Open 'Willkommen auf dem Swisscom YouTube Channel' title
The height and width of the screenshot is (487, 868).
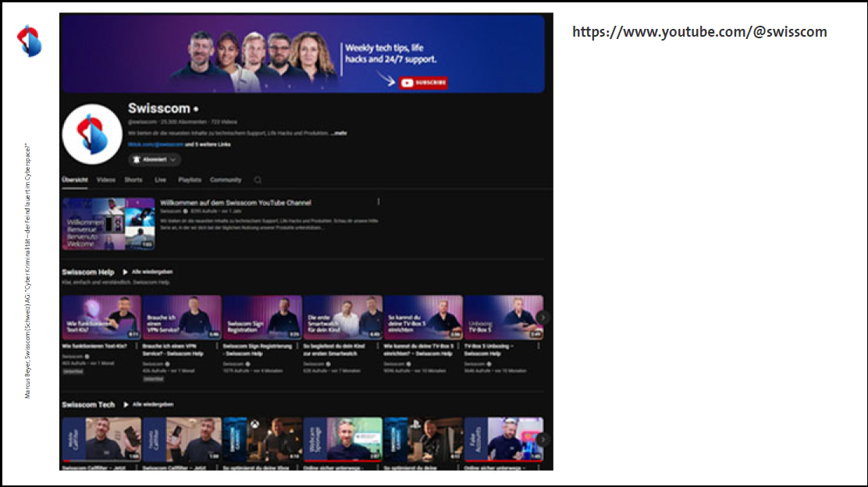(x=236, y=202)
